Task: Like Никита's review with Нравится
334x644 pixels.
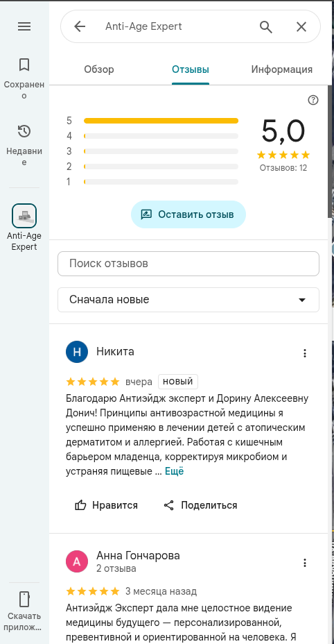Action: 106,505
